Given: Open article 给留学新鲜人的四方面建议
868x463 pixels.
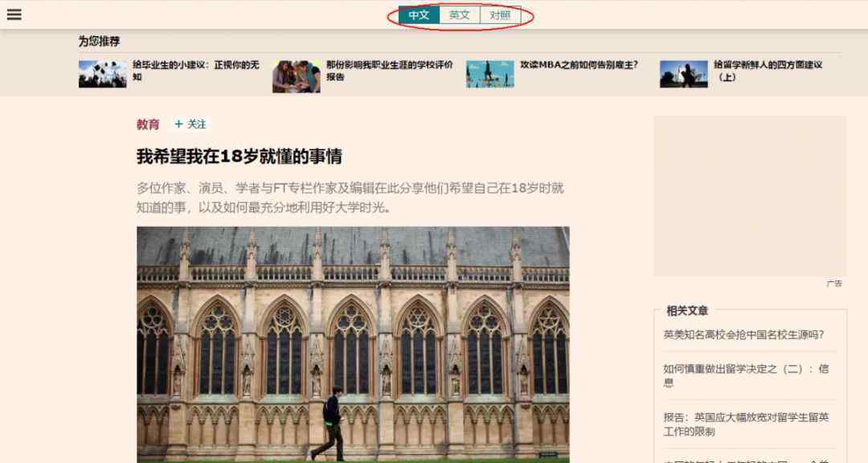Looking at the screenshot, I should [768, 71].
